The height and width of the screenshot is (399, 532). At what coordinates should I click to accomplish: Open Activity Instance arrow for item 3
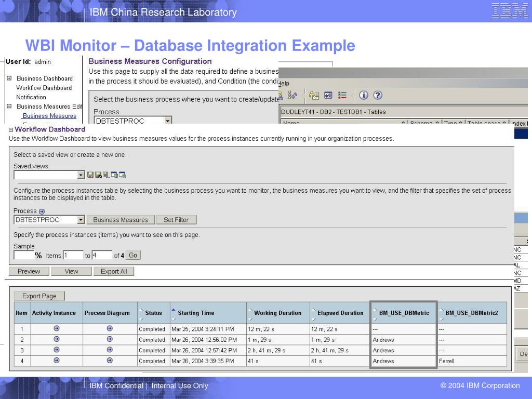(57, 350)
